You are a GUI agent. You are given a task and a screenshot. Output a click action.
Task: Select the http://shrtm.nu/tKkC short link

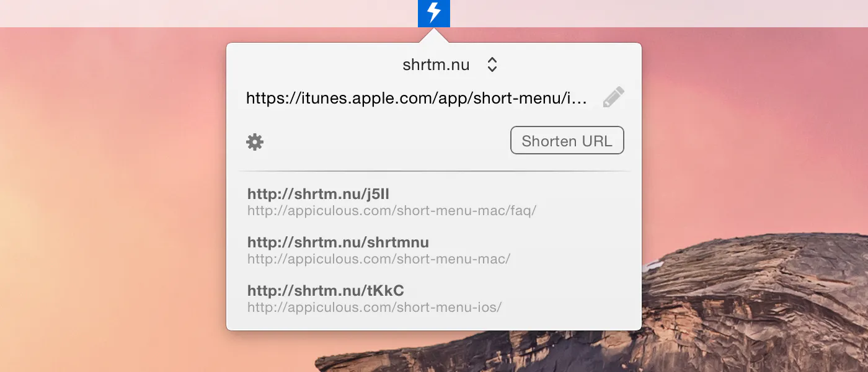click(325, 290)
